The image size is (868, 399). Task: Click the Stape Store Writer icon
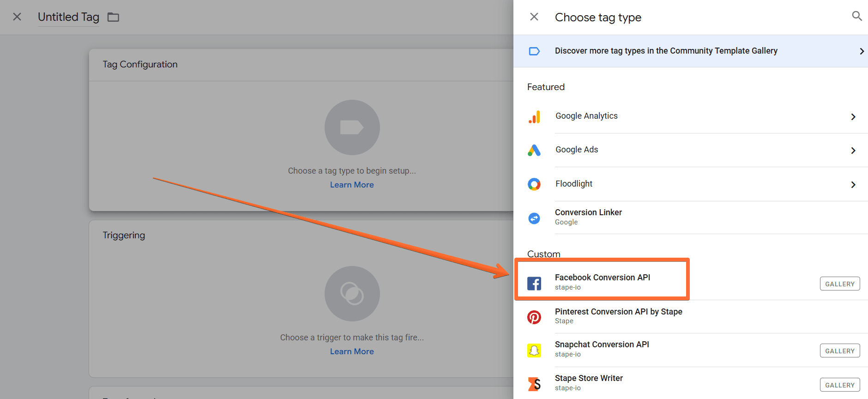tap(534, 384)
